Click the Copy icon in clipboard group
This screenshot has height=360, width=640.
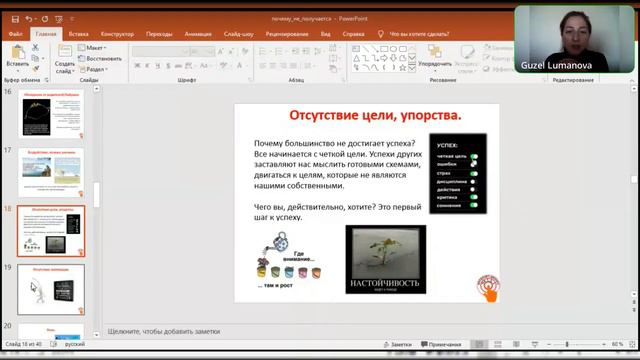pyautogui.click(x=35, y=58)
